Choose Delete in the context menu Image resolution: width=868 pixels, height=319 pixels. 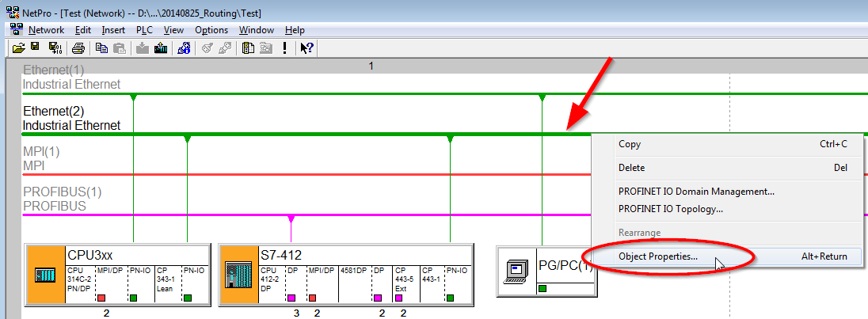tap(727, 168)
